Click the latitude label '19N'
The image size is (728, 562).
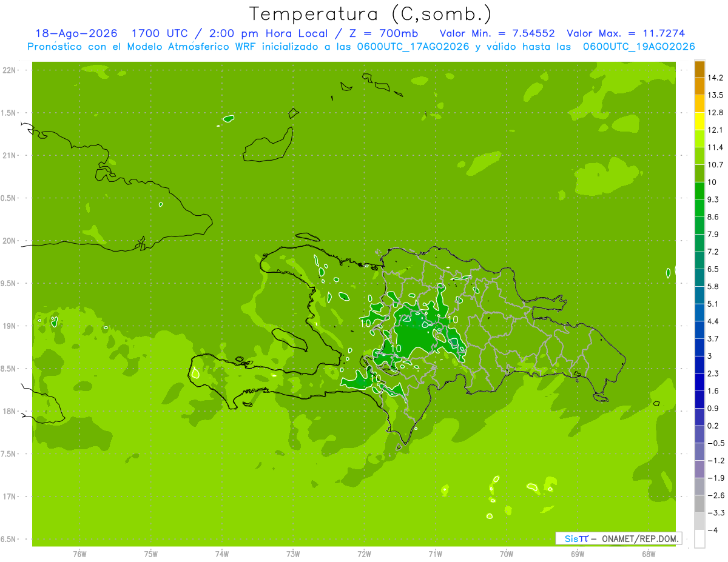(8, 326)
